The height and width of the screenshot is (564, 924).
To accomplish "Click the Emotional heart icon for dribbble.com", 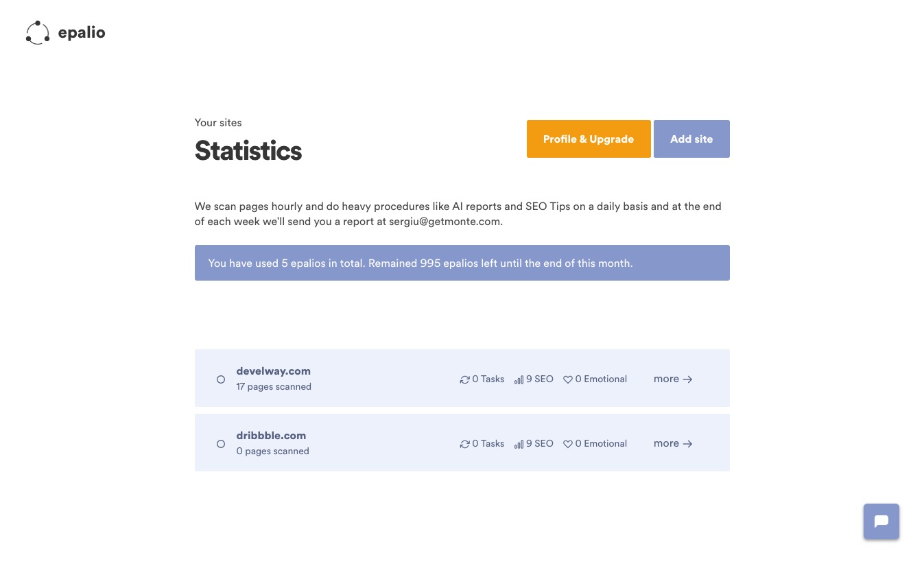I will pos(567,444).
